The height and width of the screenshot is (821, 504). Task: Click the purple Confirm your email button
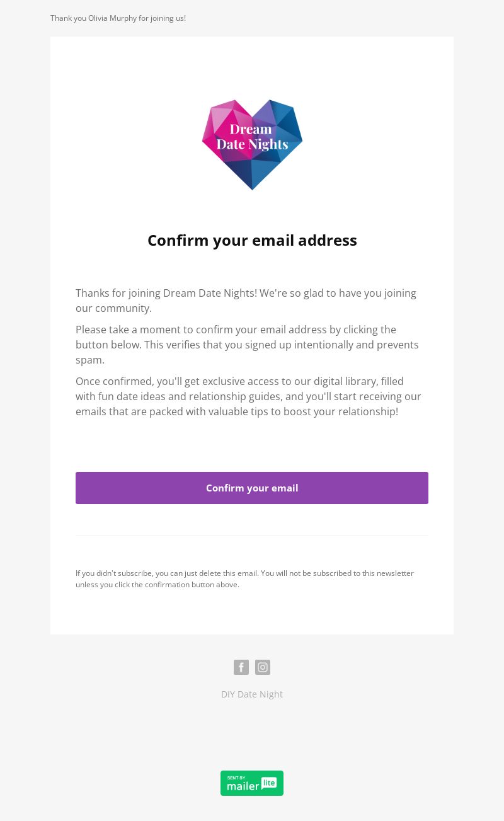(252, 488)
